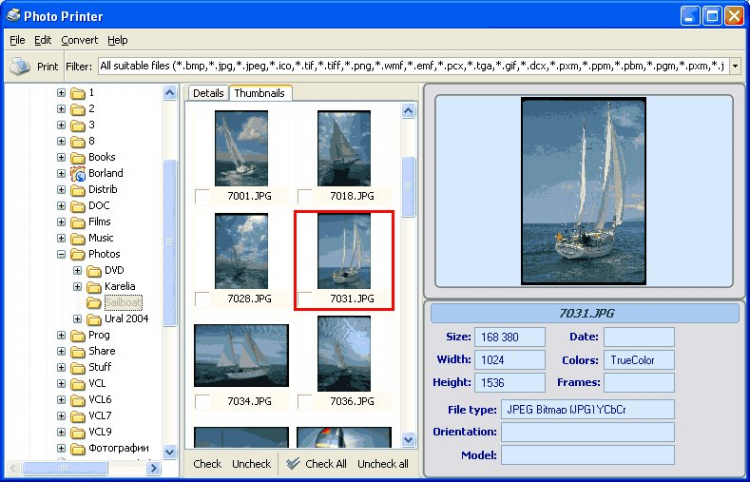750x482 pixels.
Task: Click the large sailboat preview image
Action: [583, 191]
